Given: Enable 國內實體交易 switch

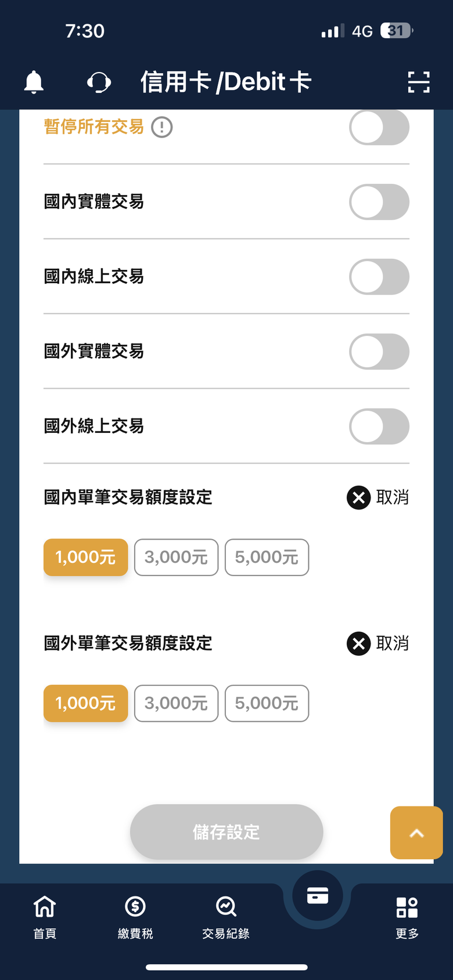Looking at the screenshot, I should (x=379, y=202).
